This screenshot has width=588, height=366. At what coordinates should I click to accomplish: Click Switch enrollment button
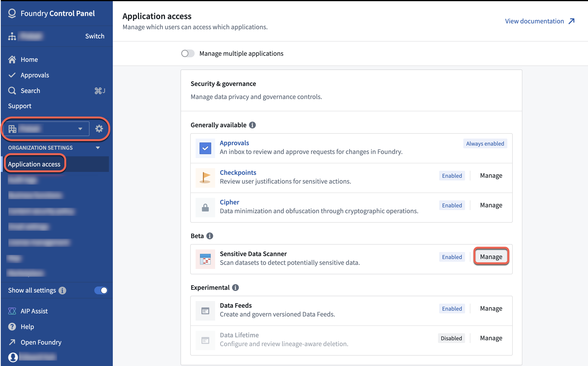pyautogui.click(x=95, y=36)
